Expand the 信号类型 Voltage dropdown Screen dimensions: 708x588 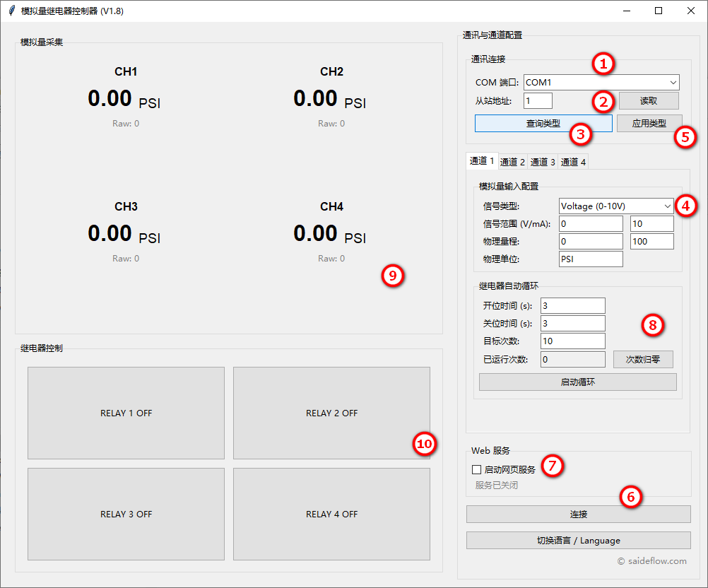615,206
